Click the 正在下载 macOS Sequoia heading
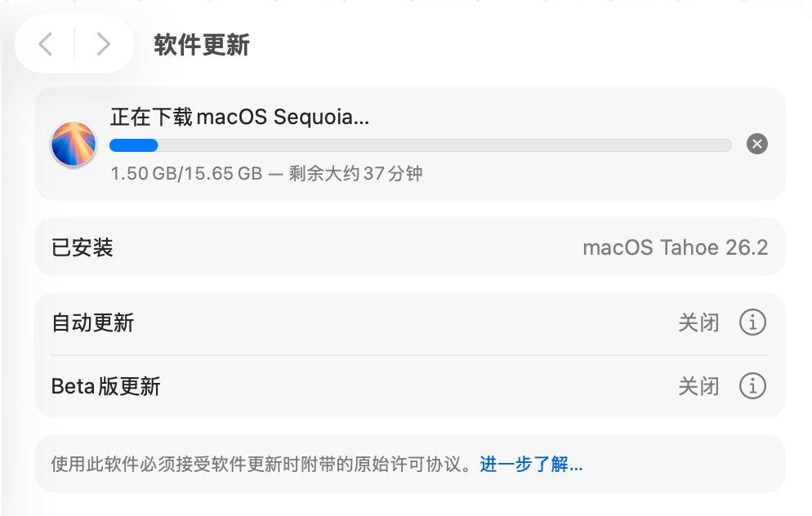 pos(240,118)
